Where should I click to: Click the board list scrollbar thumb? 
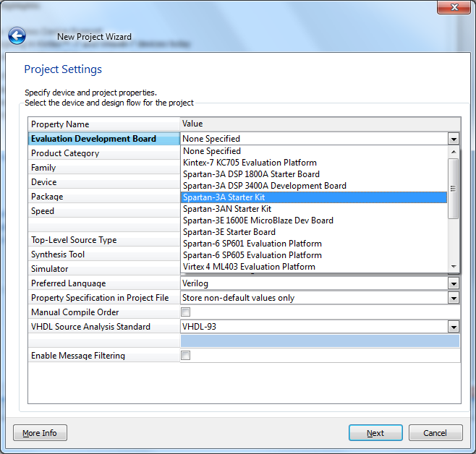pos(454,189)
